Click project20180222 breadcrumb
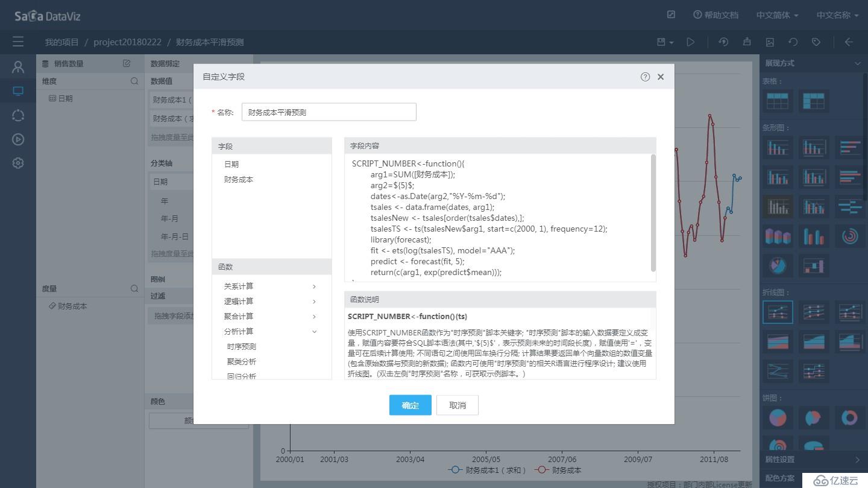The image size is (868, 488). (127, 42)
